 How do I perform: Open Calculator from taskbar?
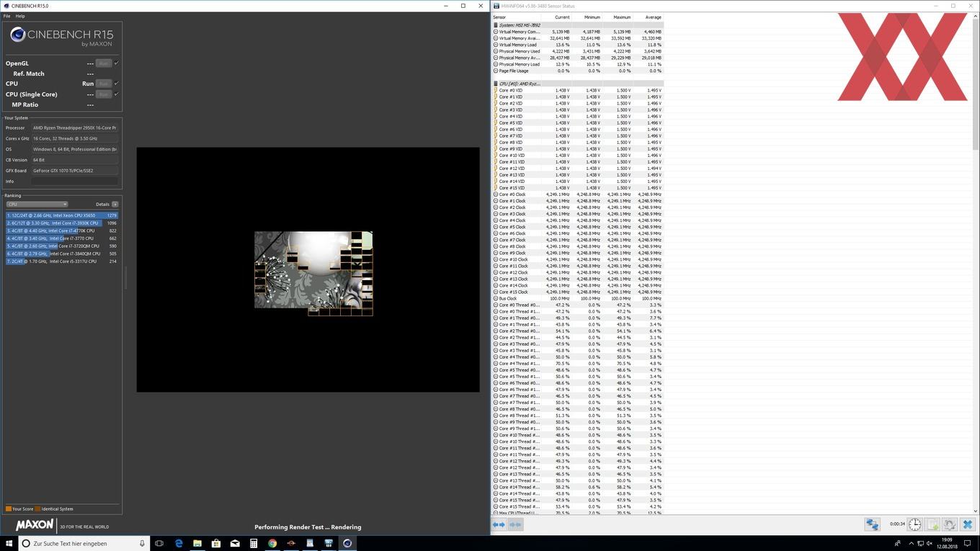(254, 543)
